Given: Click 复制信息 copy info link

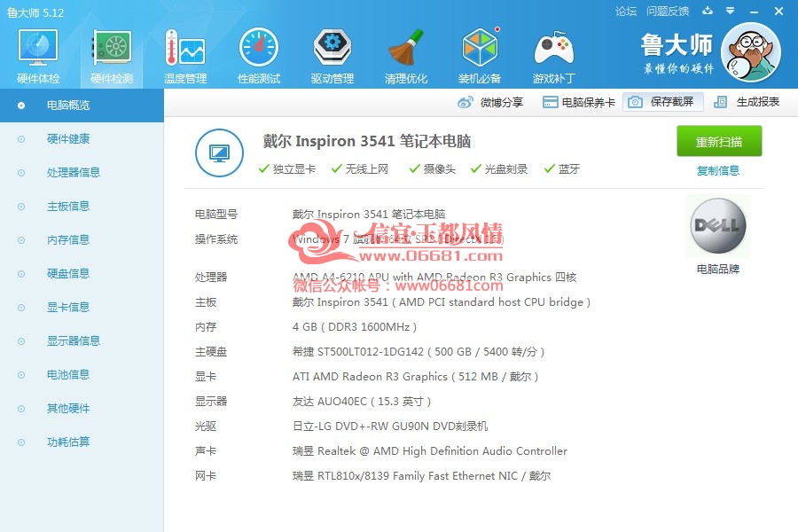Looking at the screenshot, I should pos(718,170).
